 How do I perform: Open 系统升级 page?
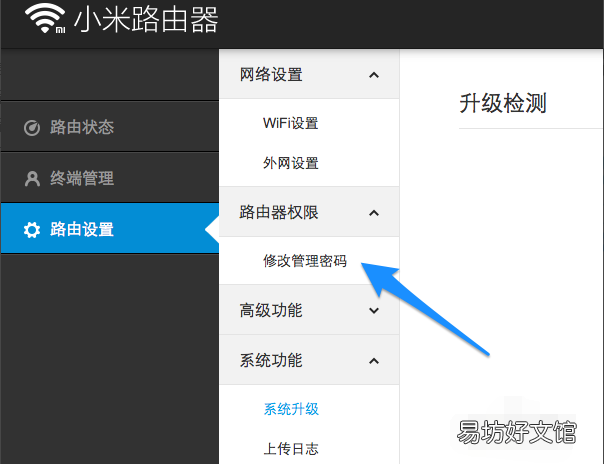(x=291, y=409)
